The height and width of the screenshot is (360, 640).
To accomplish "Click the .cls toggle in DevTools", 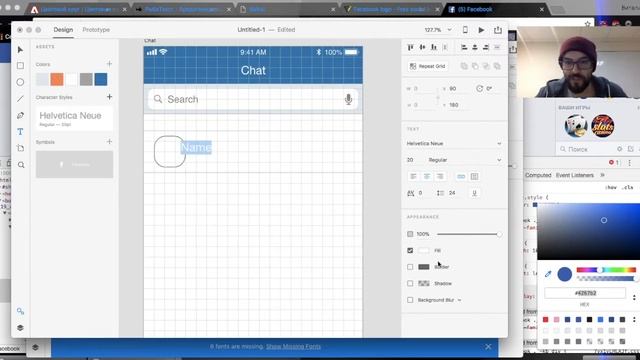I will (628, 187).
